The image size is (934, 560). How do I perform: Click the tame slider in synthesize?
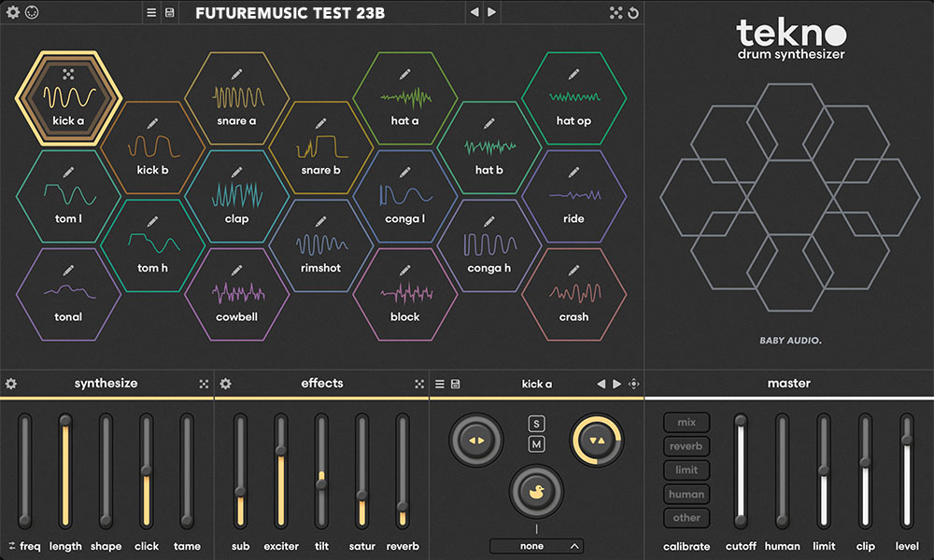coord(187,470)
